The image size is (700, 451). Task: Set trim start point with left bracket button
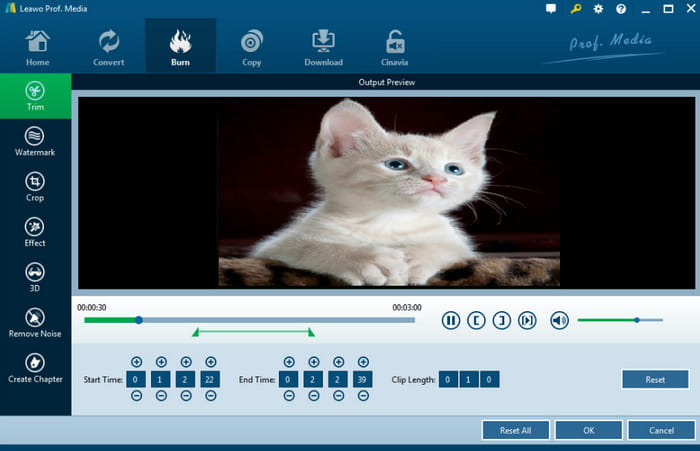tap(477, 320)
